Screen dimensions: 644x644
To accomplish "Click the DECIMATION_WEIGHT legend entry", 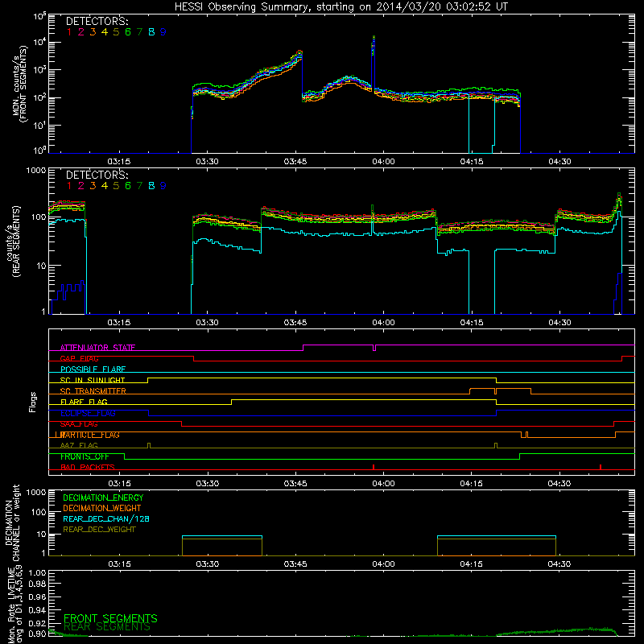I will (102, 508).
